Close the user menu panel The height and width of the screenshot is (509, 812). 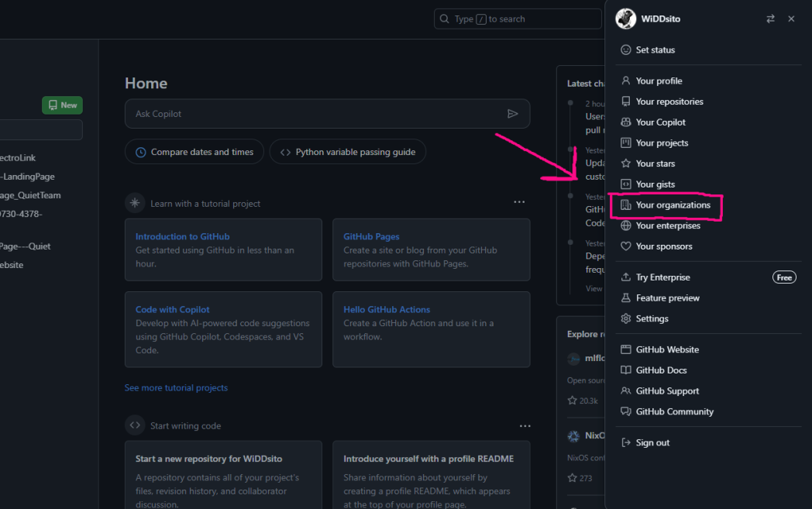[791, 19]
